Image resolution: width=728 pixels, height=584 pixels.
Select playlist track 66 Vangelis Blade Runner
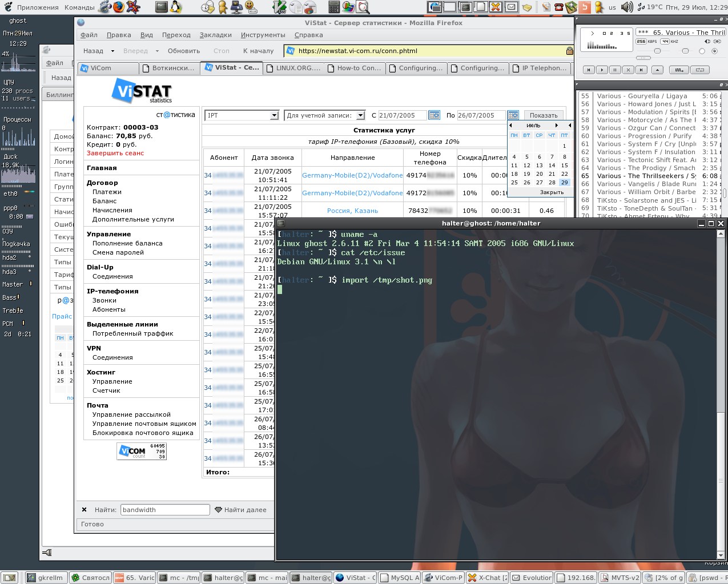pos(645,184)
